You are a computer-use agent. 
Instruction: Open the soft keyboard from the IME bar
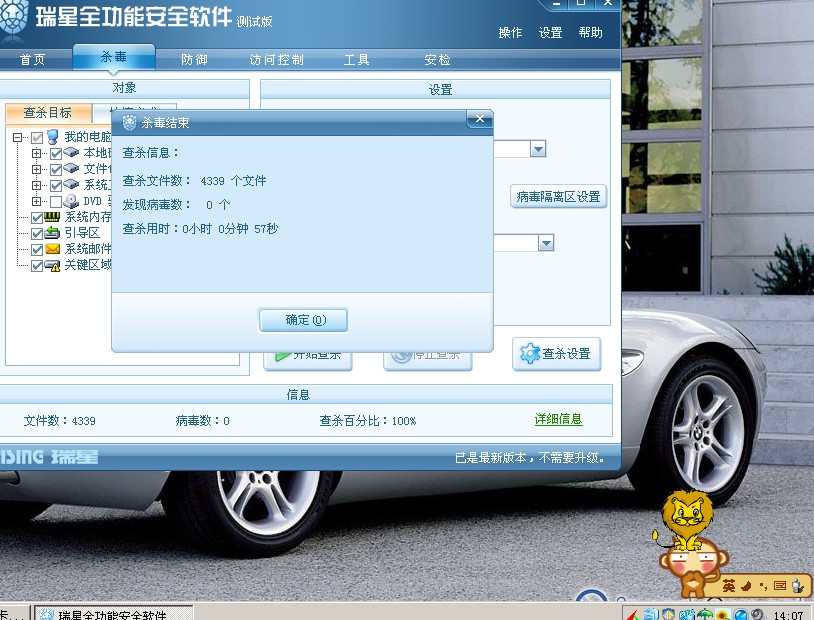point(780,586)
